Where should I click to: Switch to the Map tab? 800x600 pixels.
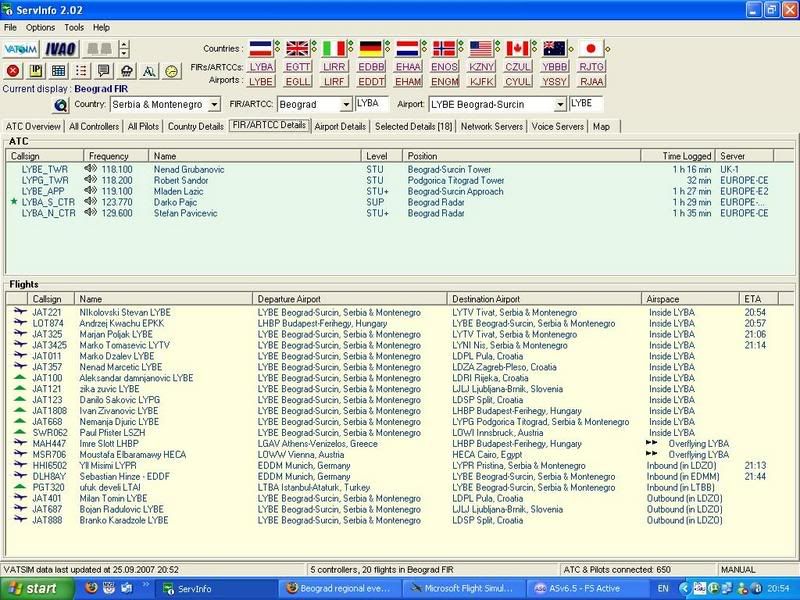click(602, 127)
